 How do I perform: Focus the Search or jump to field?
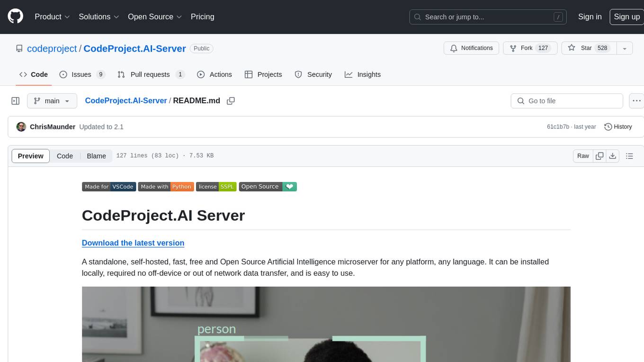click(489, 17)
